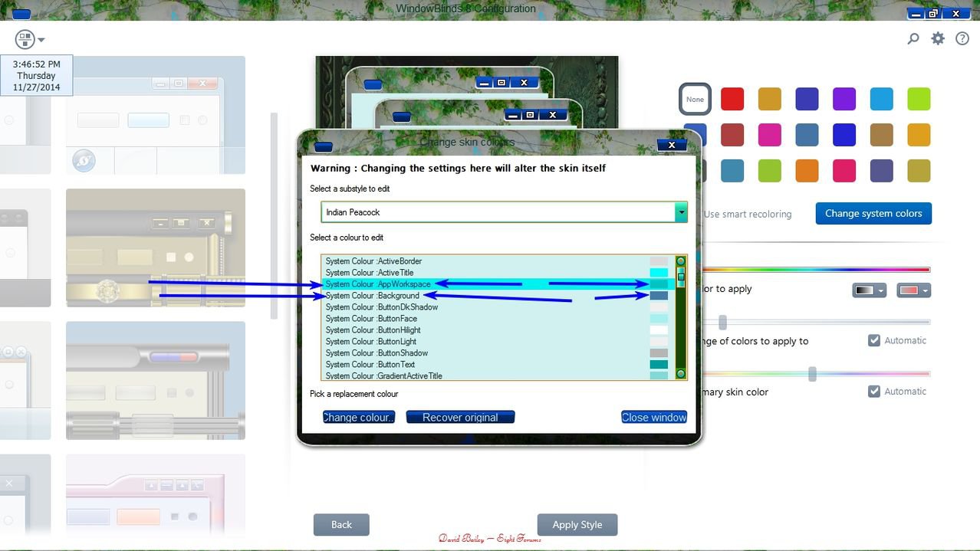This screenshot has height=551, width=980.
Task: Toggle Automatic for primary skin color
Action: tap(874, 391)
